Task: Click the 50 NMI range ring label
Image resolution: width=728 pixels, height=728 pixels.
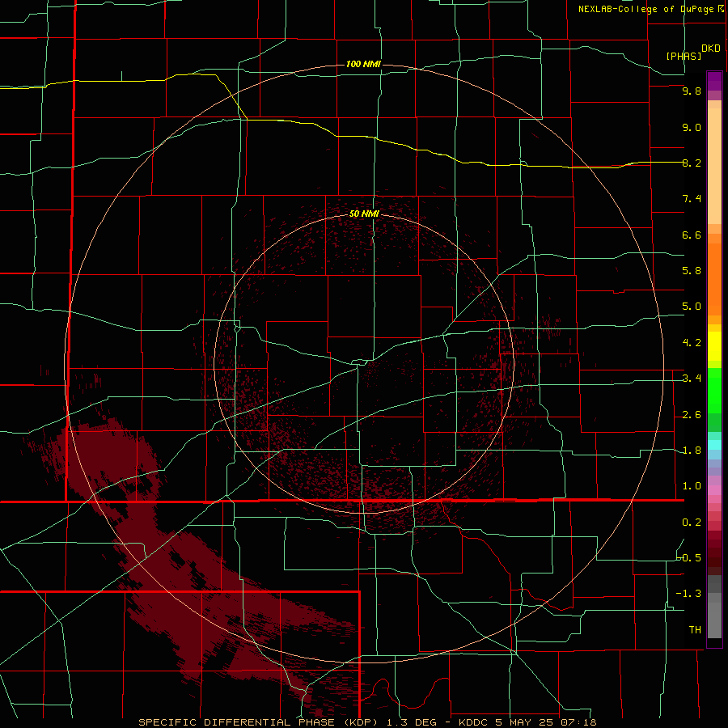Action: pyautogui.click(x=364, y=214)
